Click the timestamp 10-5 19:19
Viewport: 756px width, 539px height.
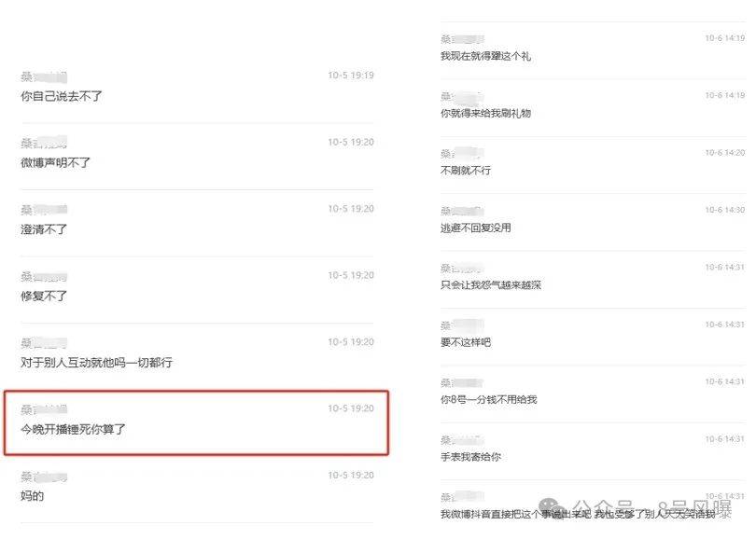351,76
